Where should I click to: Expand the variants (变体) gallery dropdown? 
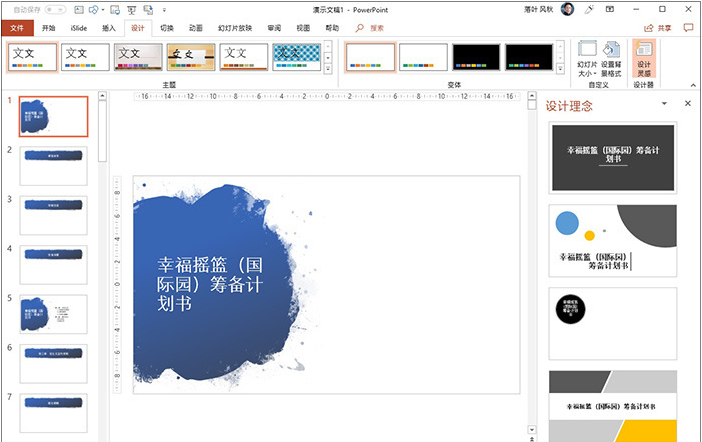coord(559,70)
